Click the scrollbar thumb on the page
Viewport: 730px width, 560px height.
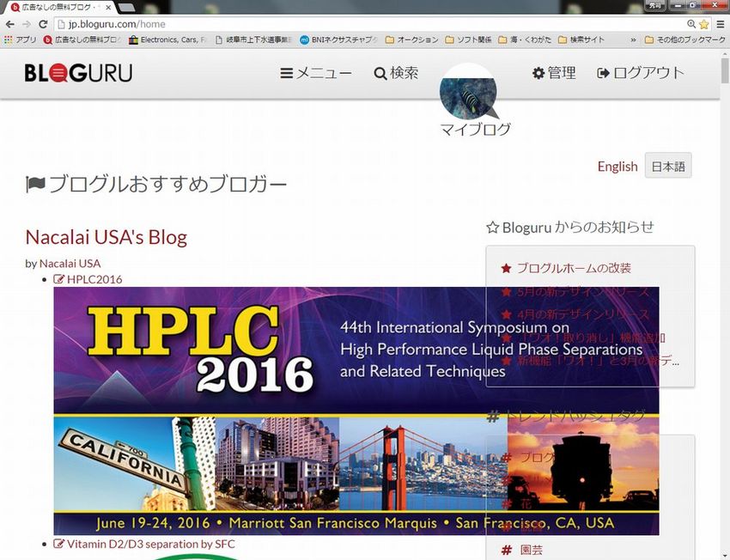725,70
